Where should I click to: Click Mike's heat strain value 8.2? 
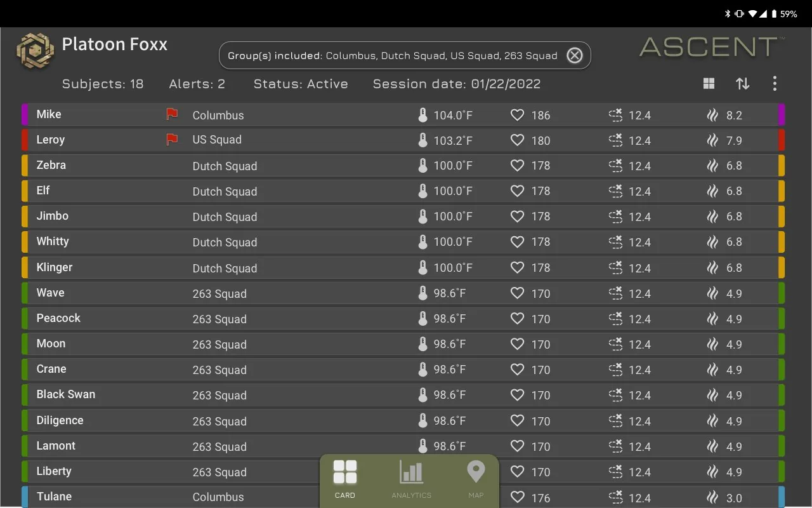(x=734, y=116)
